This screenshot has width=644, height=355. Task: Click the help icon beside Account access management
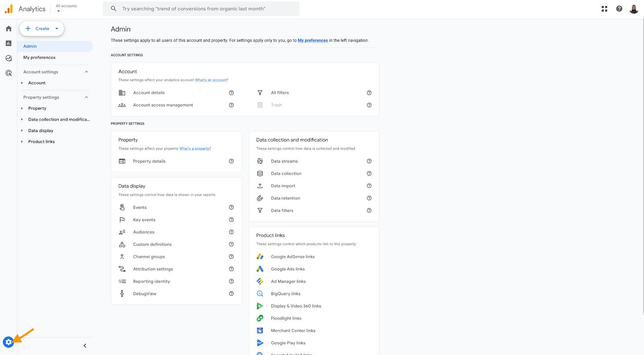click(231, 105)
